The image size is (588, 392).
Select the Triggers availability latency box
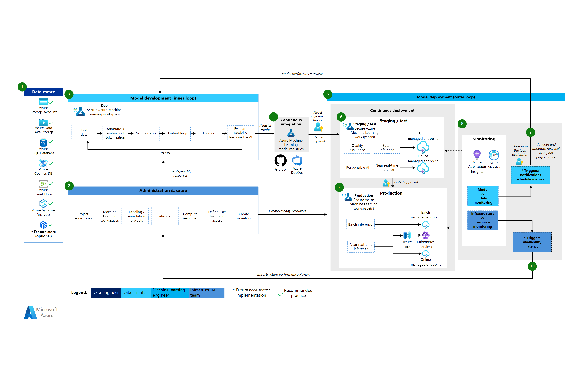[x=532, y=242]
